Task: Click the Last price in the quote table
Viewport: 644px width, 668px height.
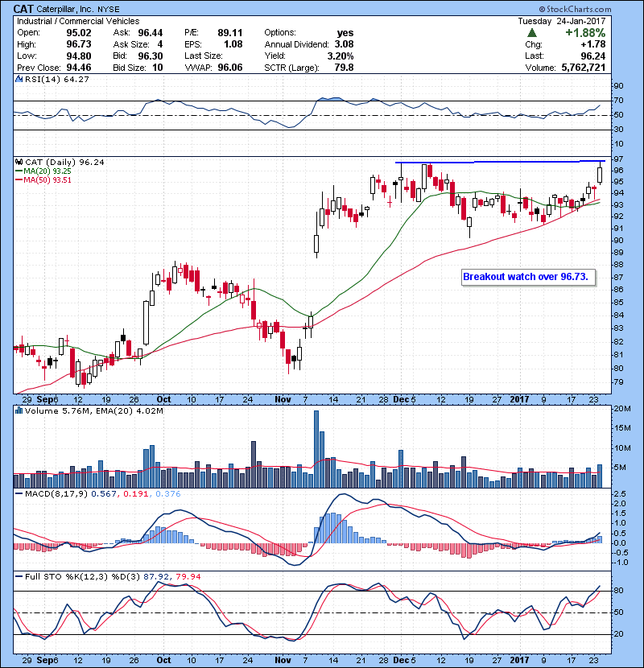Action: coord(592,56)
